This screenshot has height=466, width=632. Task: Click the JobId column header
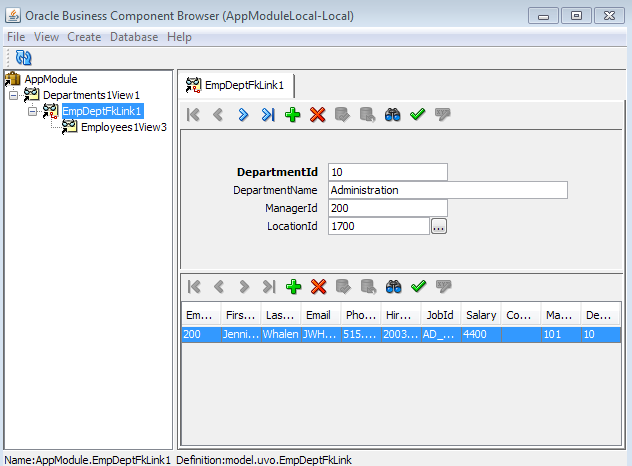(441, 315)
